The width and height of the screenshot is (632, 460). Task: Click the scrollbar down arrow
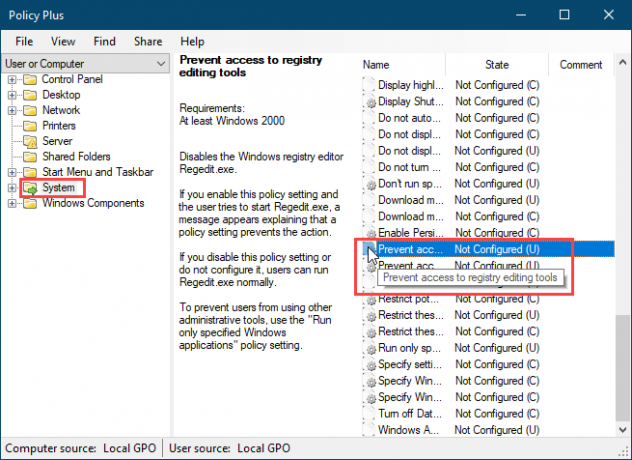pos(623,430)
